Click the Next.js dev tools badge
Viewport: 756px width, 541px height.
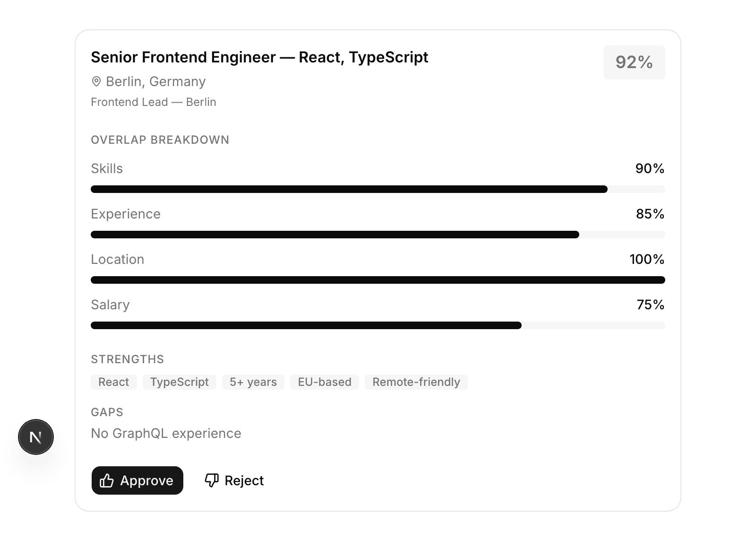(x=36, y=437)
